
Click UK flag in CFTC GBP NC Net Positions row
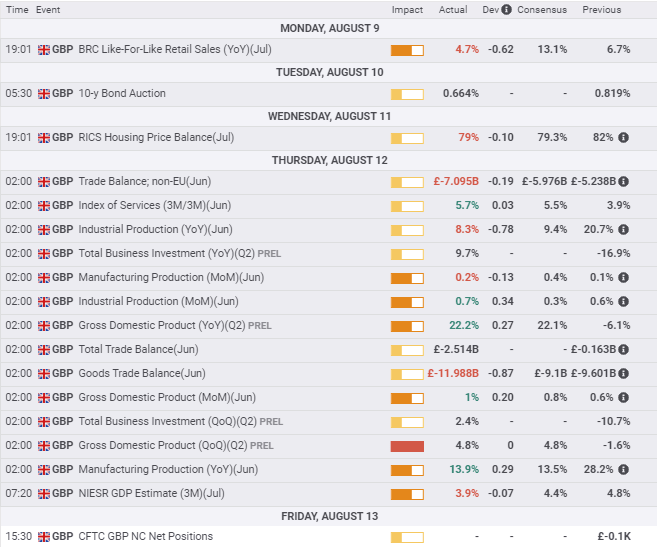pos(43,537)
